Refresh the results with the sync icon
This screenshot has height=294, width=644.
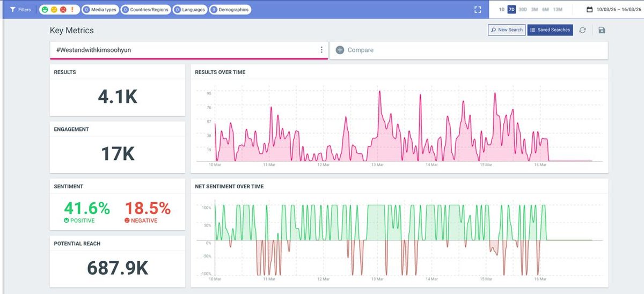point(582,30)
